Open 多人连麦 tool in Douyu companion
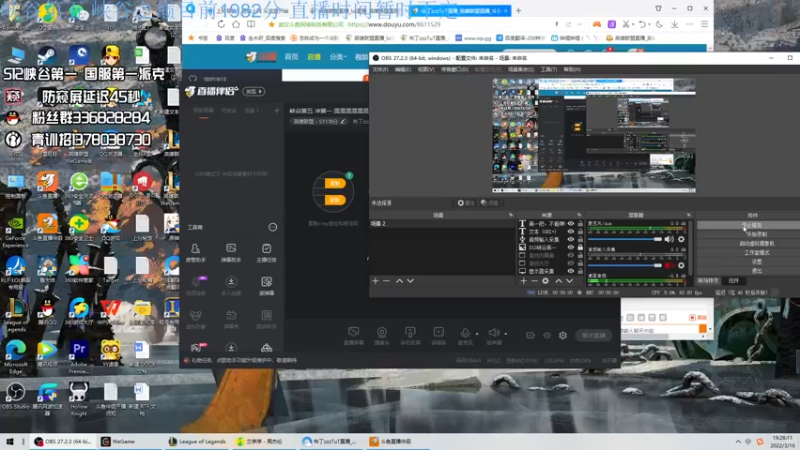Screen dimensions: 800x450 coord(231,286)
